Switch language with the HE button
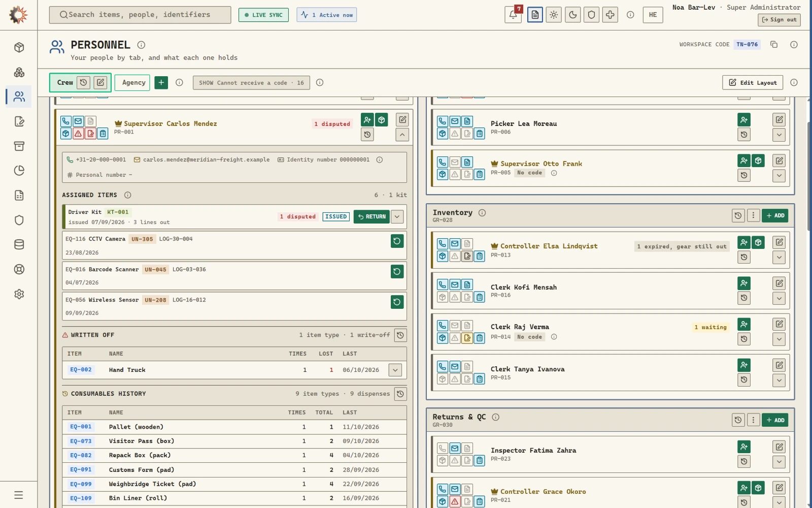 pos(653,15)
